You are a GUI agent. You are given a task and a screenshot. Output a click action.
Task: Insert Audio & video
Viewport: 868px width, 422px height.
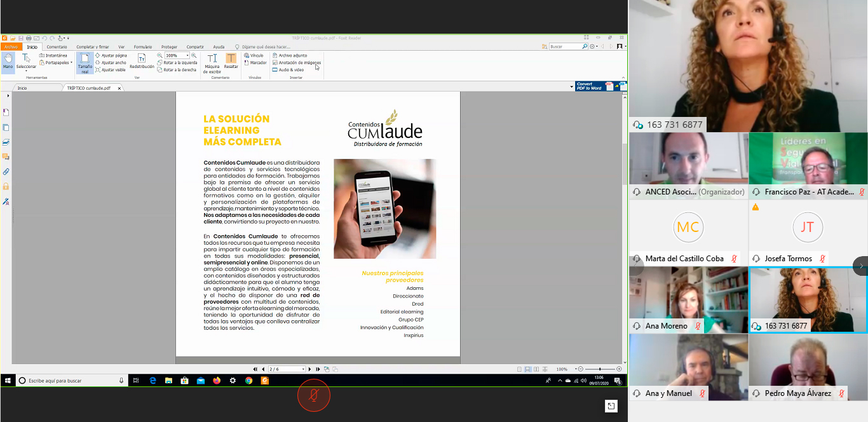coord(288,70)
